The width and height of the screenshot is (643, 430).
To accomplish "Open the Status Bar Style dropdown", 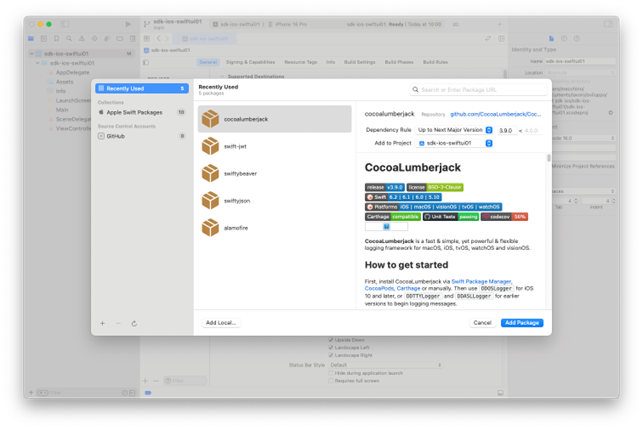I will (385, 365).
